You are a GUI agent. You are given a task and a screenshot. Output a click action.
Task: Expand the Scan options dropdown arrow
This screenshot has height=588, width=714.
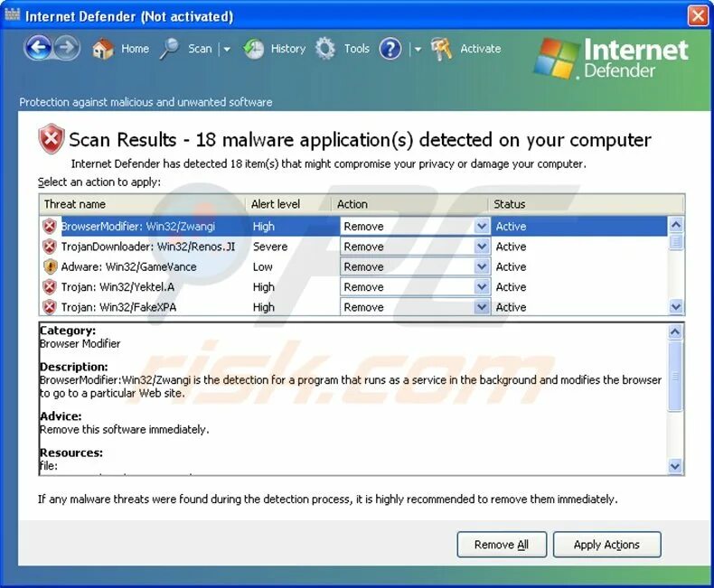[227, 49]
